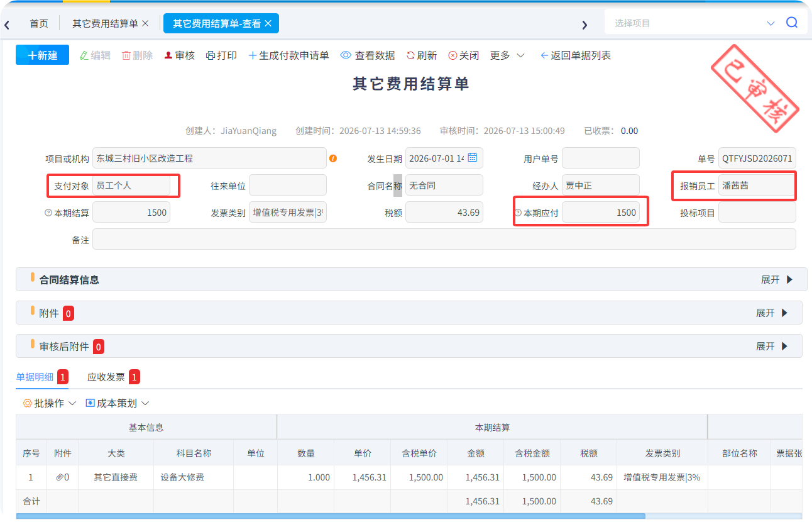Open the 更多 dropdown menu
The height and width of the screenshot is (522, 812).
tap(507, 55)
